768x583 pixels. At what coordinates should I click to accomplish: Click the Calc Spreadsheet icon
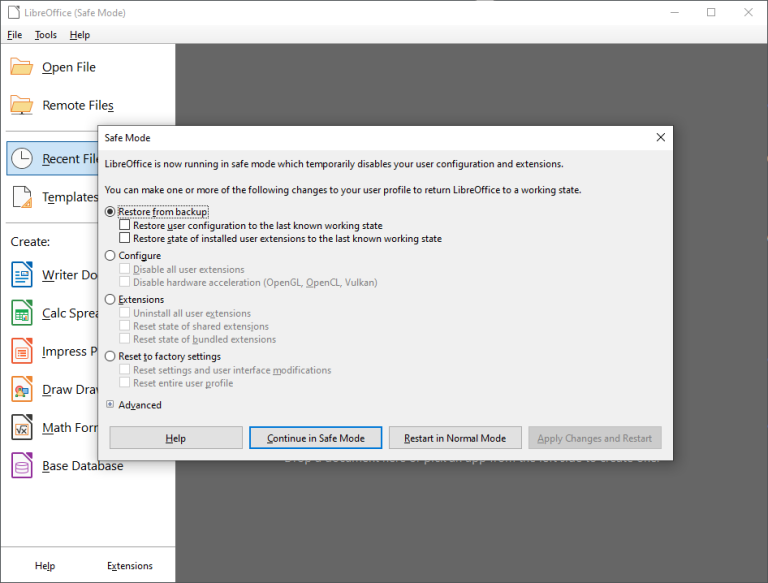click(22, 313)
